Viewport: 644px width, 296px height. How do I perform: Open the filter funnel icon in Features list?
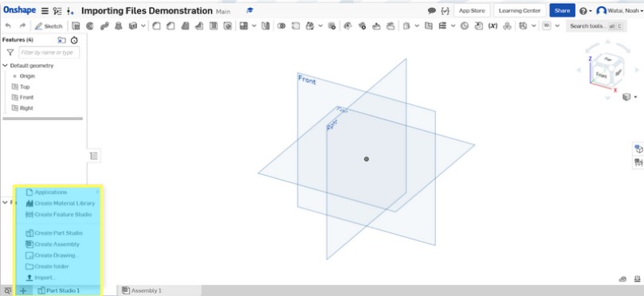click(x=10, y=53)
